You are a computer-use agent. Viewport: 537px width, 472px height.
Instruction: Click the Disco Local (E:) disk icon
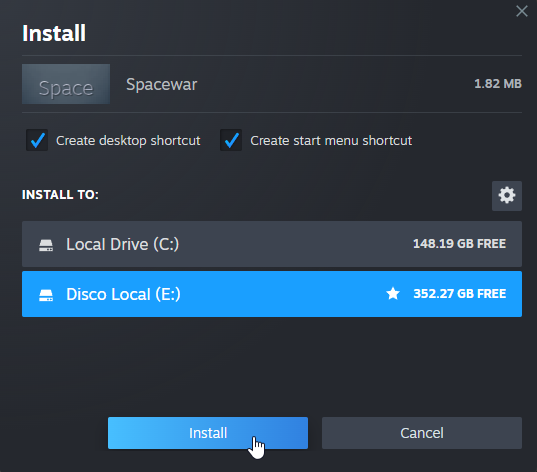tap(46, 295)
